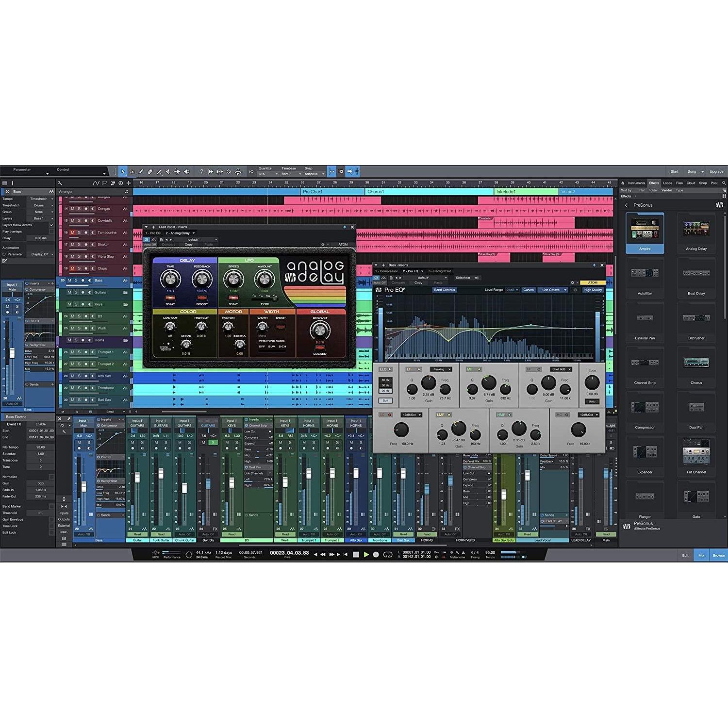Select the 1 - Pro EQ insert tab
The width and height of the screenshot is (728, 728).
pyautogui.click(x=153, y=233)
